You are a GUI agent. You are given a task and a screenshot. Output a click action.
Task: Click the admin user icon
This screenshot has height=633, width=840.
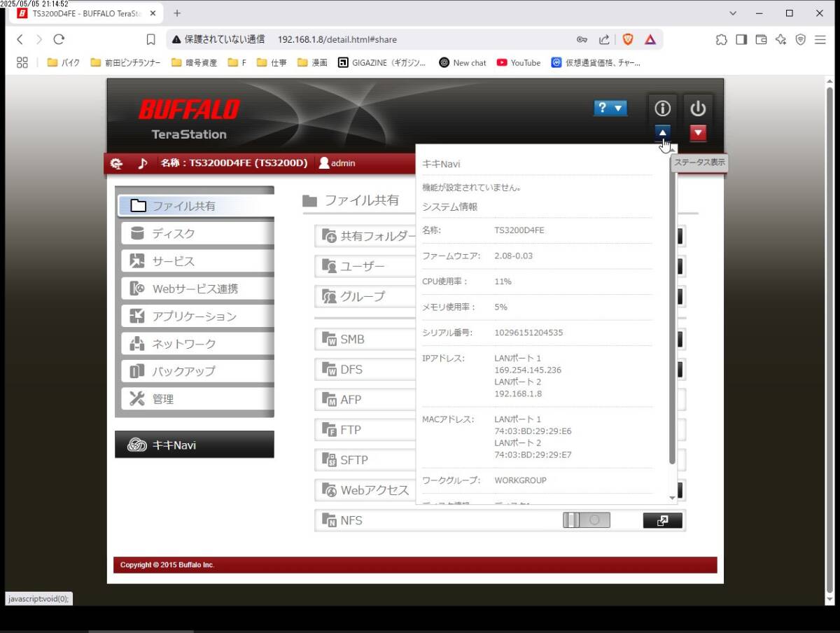point(324,163)
